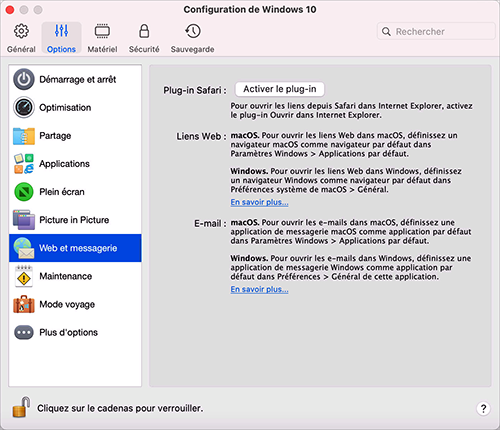Select Plein écran in the sidebar
This screenshot has width=500, height=430.
tap(75, 192)
